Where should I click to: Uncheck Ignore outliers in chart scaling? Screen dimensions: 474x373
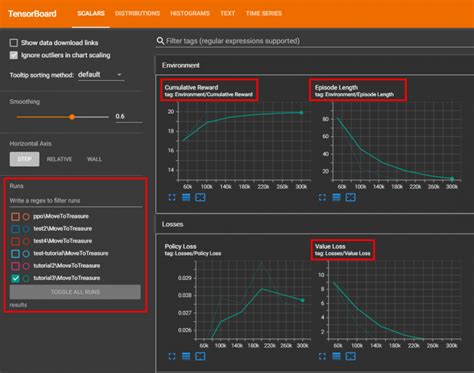pos(14,55)
